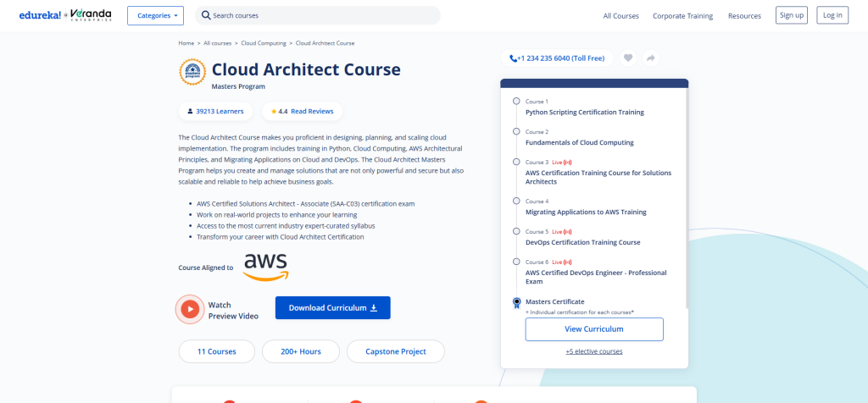Click the Masters Program badge icon
The height and width of the screenshot is (403, 868).
click(x=192, y=72)
